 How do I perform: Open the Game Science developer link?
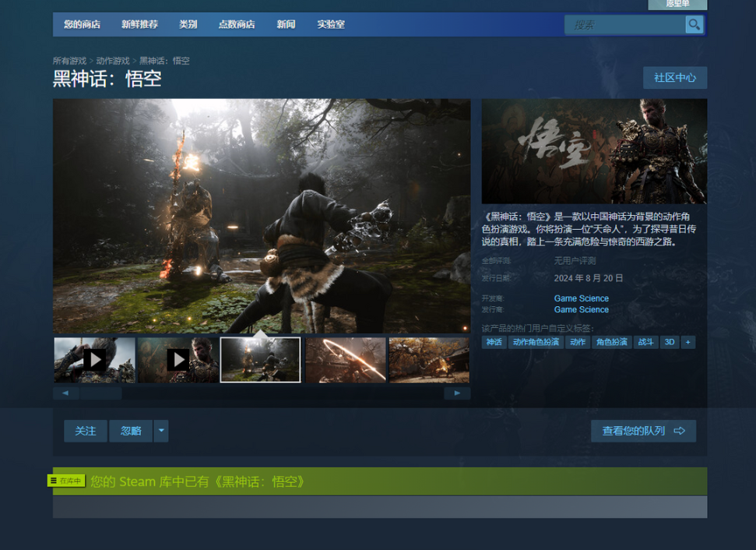[x=581, y=298]
